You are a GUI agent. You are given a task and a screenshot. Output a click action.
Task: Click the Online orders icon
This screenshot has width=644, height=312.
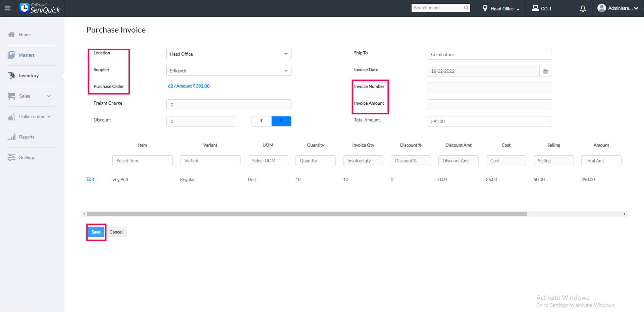12,116
